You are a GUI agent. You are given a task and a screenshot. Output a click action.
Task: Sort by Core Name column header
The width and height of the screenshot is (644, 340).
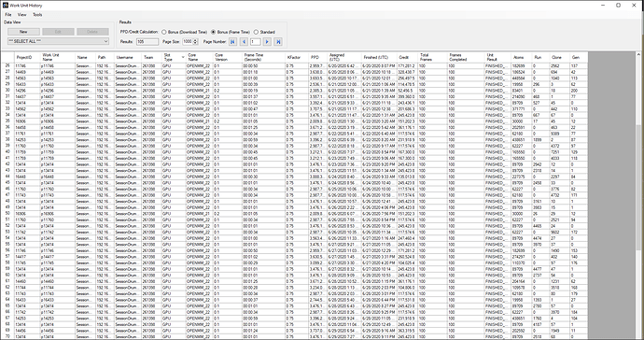coord(199,57)
